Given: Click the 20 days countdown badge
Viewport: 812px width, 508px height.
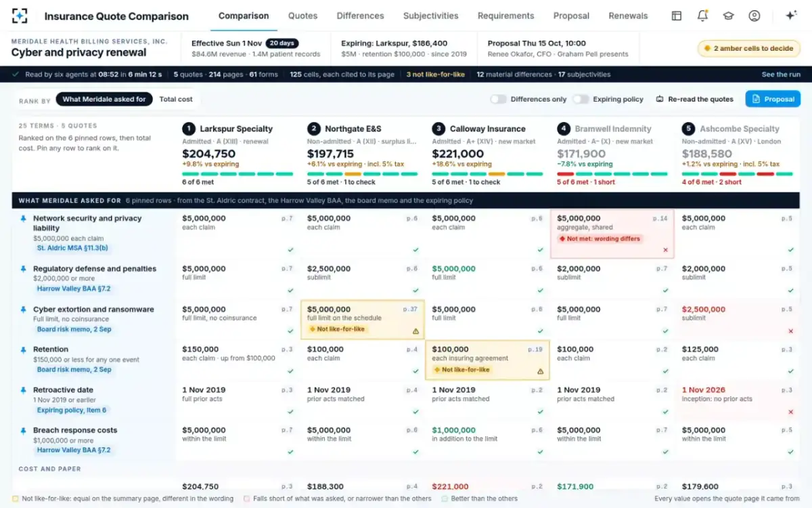Looking at the screenshot, I should pyautogui.click(x=281, y=43).
